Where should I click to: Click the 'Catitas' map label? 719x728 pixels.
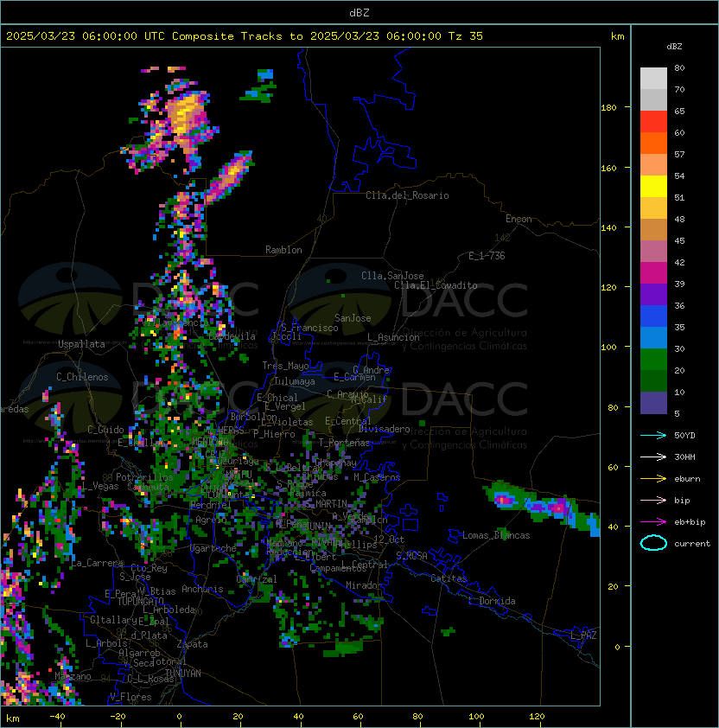pos(449,578)
